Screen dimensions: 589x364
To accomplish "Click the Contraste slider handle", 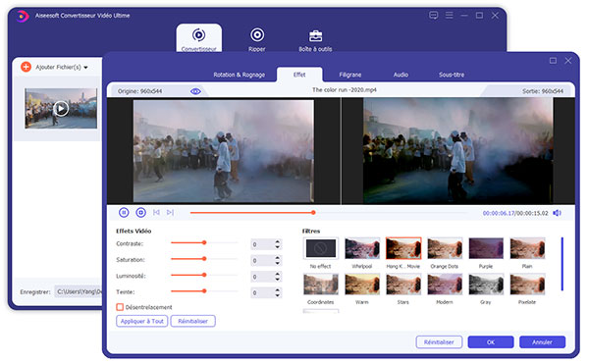I will click(x=204, y=242).
